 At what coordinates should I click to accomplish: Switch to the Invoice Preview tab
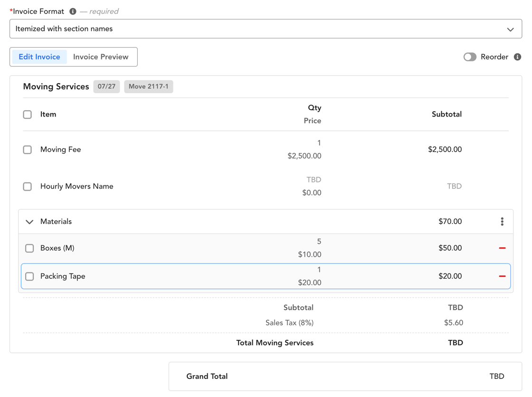pos(101,57)
